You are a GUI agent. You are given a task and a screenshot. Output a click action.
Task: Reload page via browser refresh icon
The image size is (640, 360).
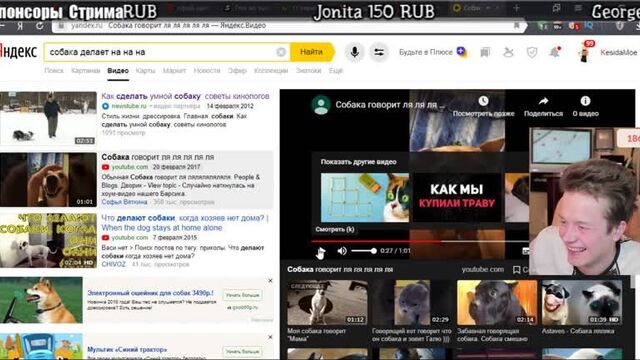click(39, 26)
